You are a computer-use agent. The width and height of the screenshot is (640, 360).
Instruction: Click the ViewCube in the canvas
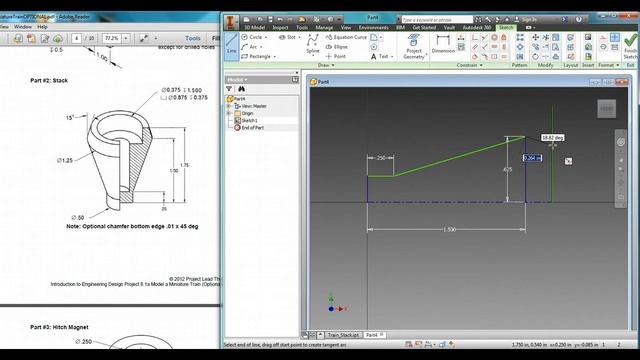pos(606,109)
